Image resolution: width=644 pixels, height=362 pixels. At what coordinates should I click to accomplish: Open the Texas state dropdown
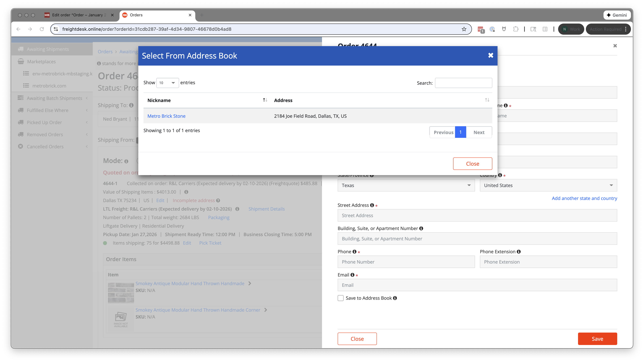[406, 185]
